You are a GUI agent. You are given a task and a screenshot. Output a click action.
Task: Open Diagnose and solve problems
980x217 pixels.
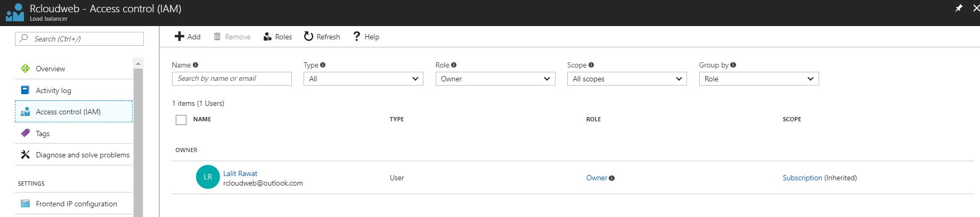(73, 155)
